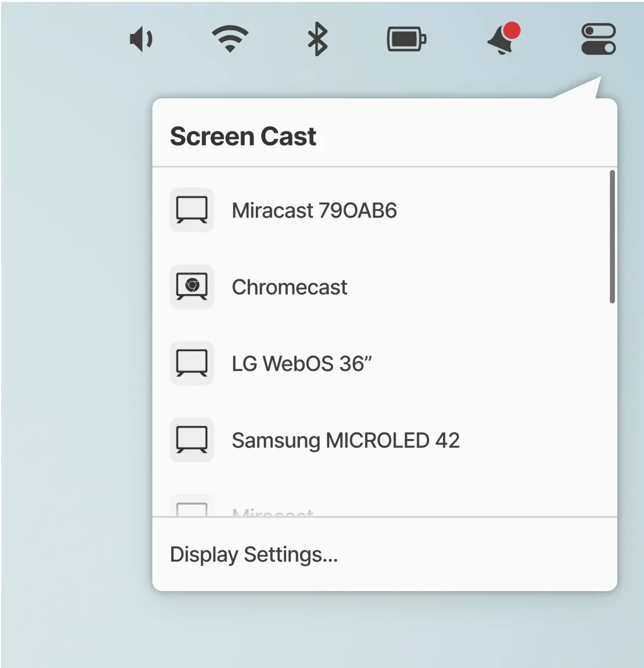
Task: Click the Screen Cast panel title
Action: pyautogui.click(x=243, y=137)
